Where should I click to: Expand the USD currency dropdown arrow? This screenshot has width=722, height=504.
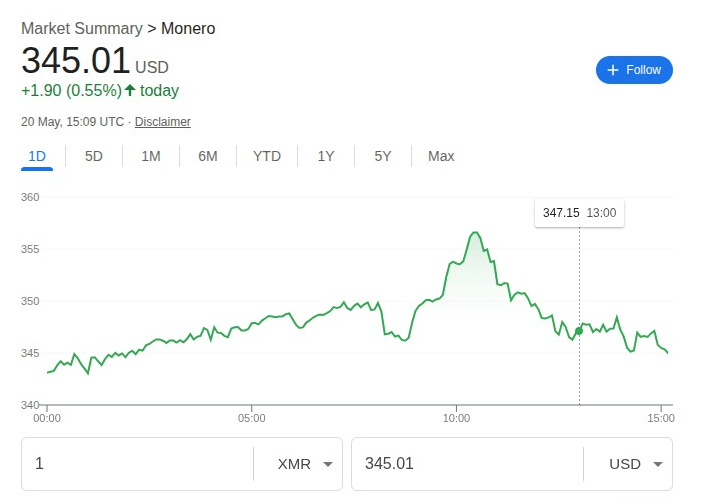click(x=657, y=464)
